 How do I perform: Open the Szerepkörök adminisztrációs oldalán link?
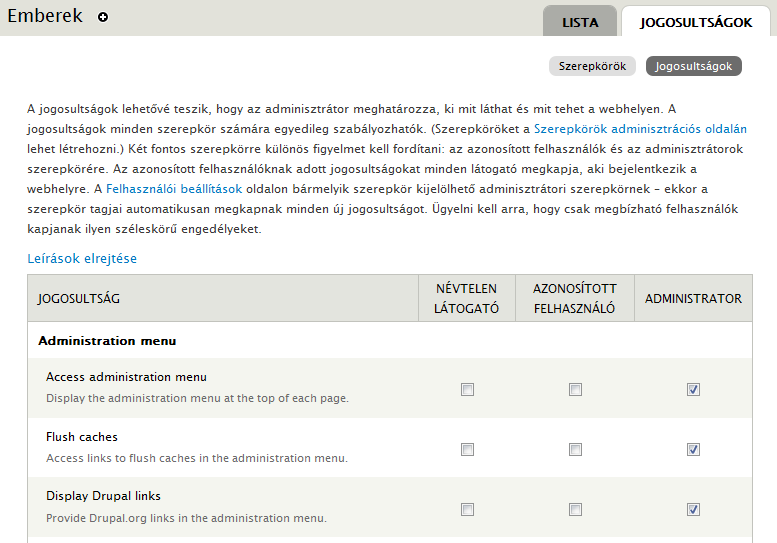(x=640, y=129)
